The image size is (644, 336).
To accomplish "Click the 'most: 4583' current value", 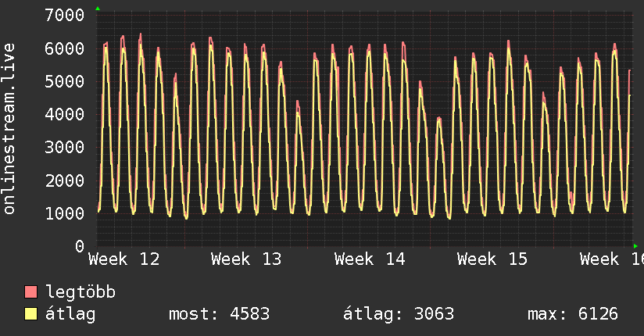I will click(x=219, y=315).
